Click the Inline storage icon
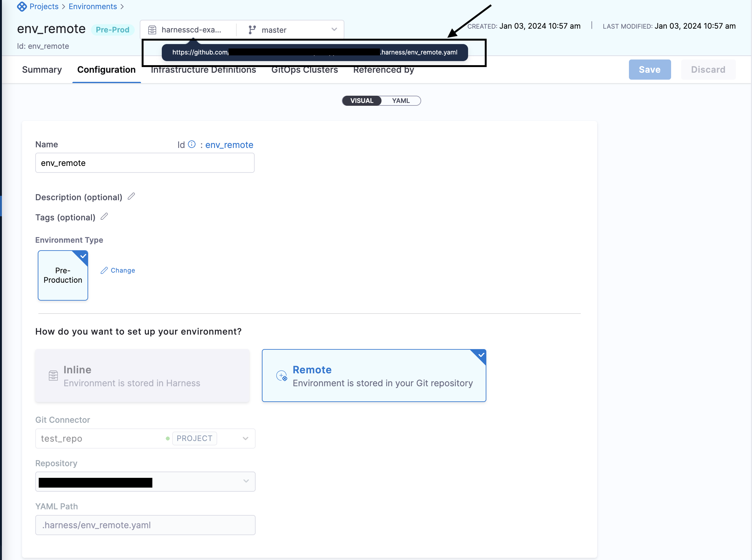 [53, 376]
